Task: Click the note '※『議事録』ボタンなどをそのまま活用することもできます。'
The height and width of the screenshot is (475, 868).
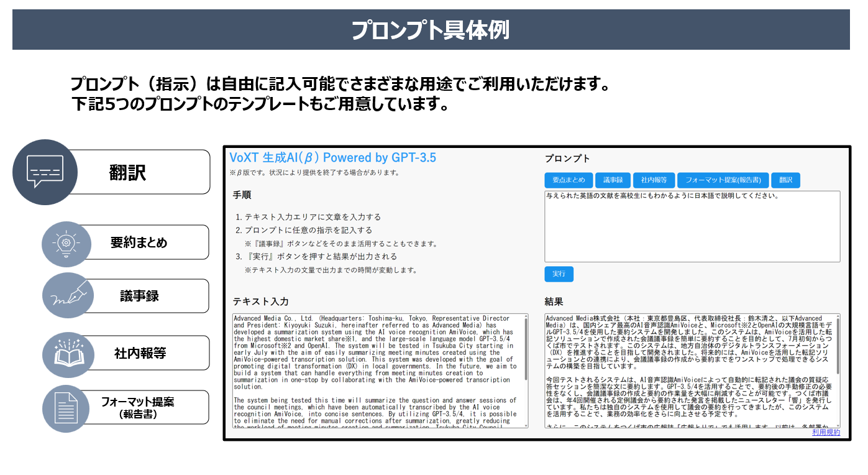Action: click(x=341, y=244)
